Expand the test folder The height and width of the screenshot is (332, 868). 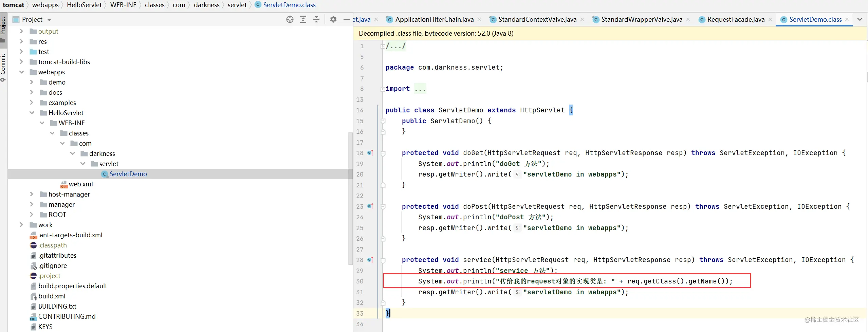(x=21, y=52)
